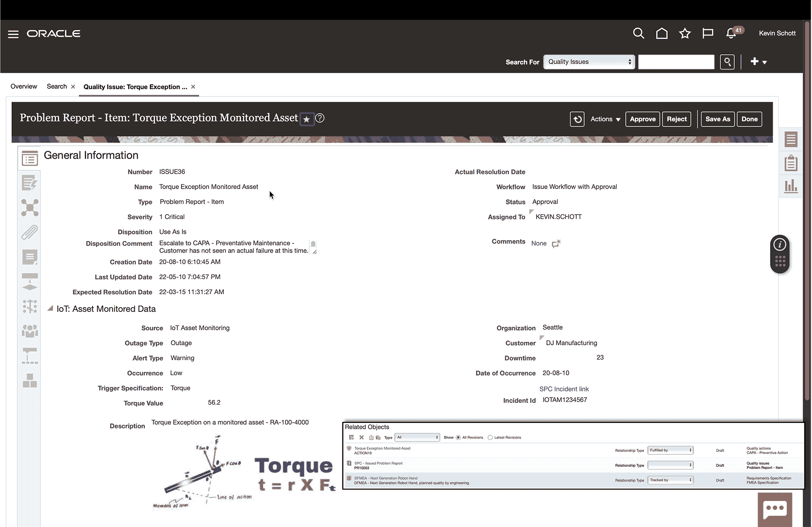Open the chat assistant bubble icon
Image resolution: width=812 pixels, height=527 pixels.
(774, 509)
